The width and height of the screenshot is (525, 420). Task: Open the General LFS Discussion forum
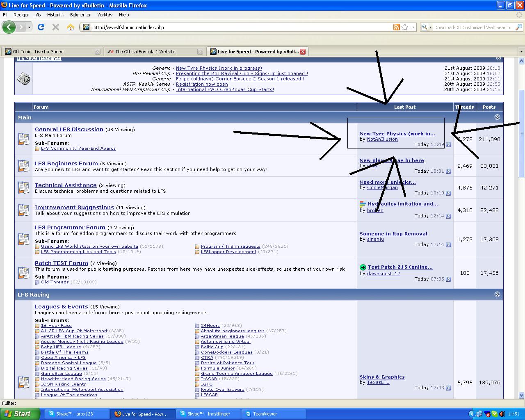coord(69,129)
